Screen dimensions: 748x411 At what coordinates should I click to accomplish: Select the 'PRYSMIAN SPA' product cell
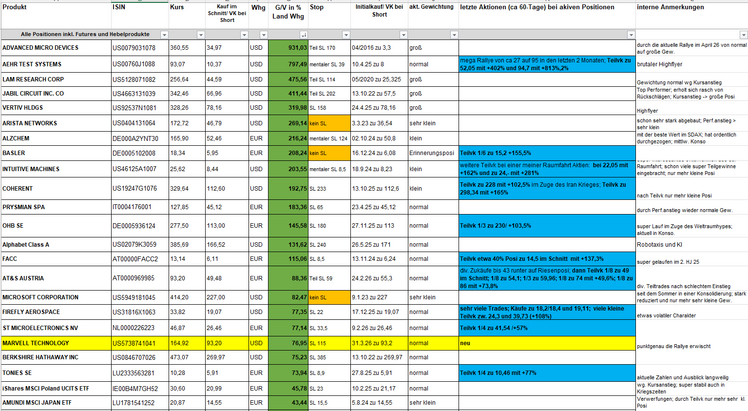tap(56, 207)
